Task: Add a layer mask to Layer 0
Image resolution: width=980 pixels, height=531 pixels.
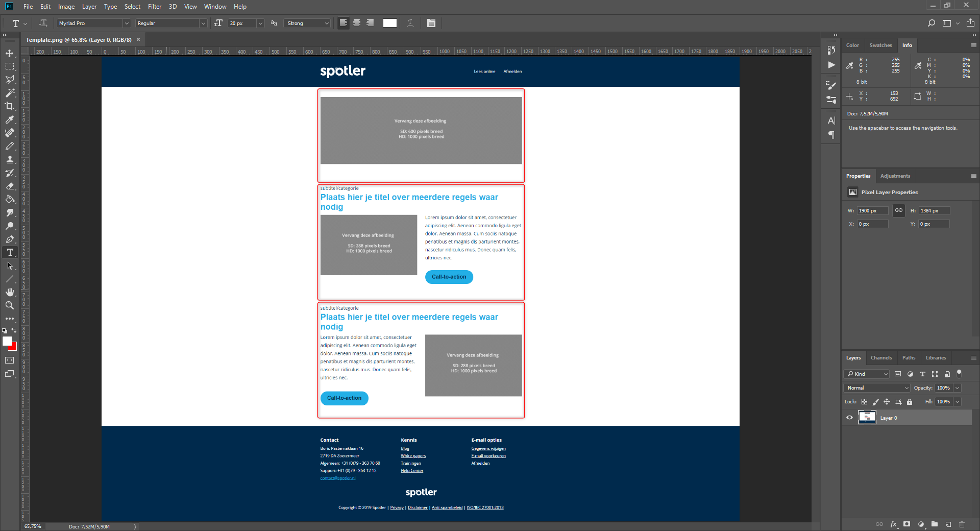Action: [906, 524]
